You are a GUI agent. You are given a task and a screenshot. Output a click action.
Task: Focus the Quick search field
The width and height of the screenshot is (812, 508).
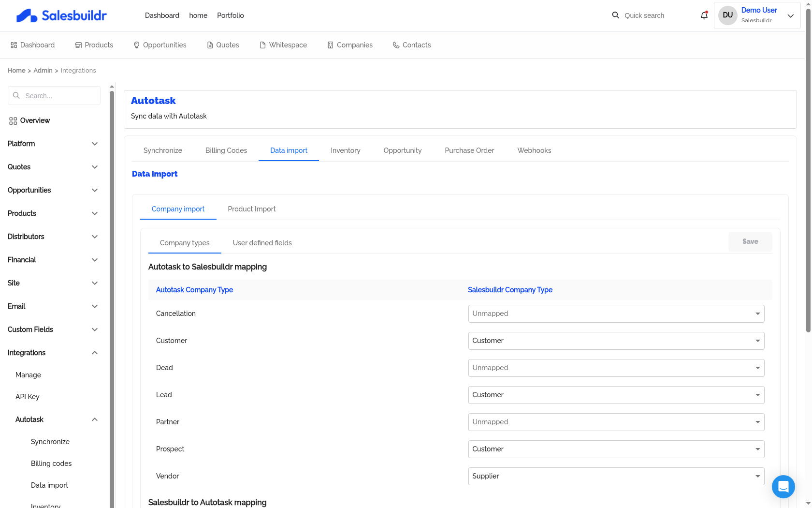(652, 15)
